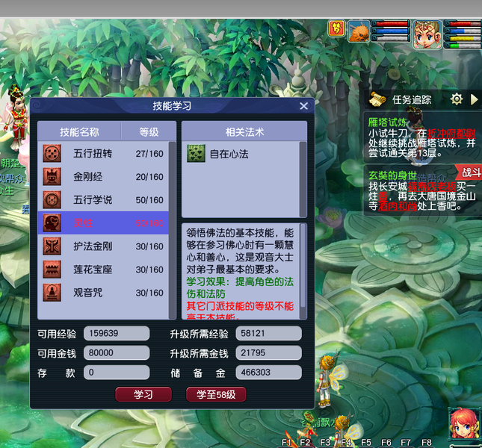Click the F3 hotkey slot
This screenshot has height=448, width=482.
click(x=325, y=443)
